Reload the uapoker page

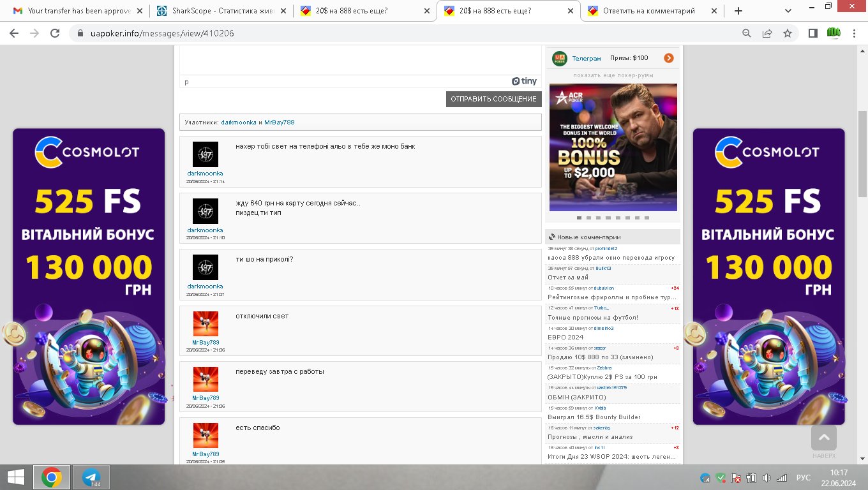pos(55,33)
